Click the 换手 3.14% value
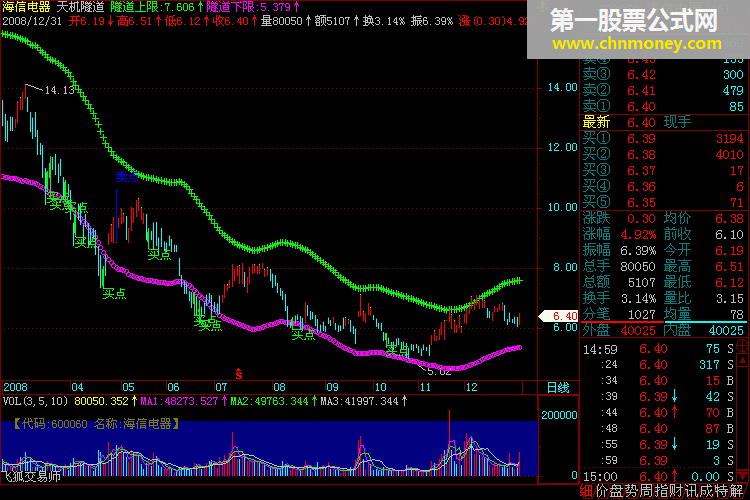The image size is (750, 500). (638, 299)
